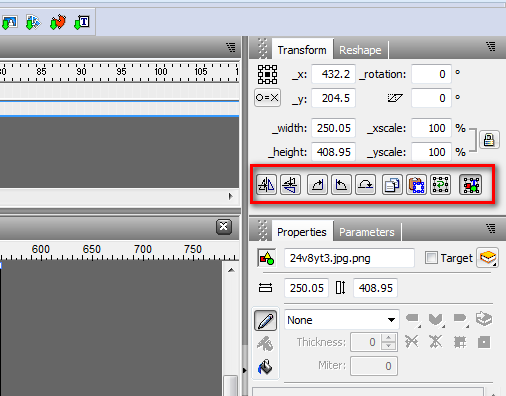Click the object name field 24v8yt3.jpg.png
The width and height of the screenshot is (506, 396).
(349, 258)
